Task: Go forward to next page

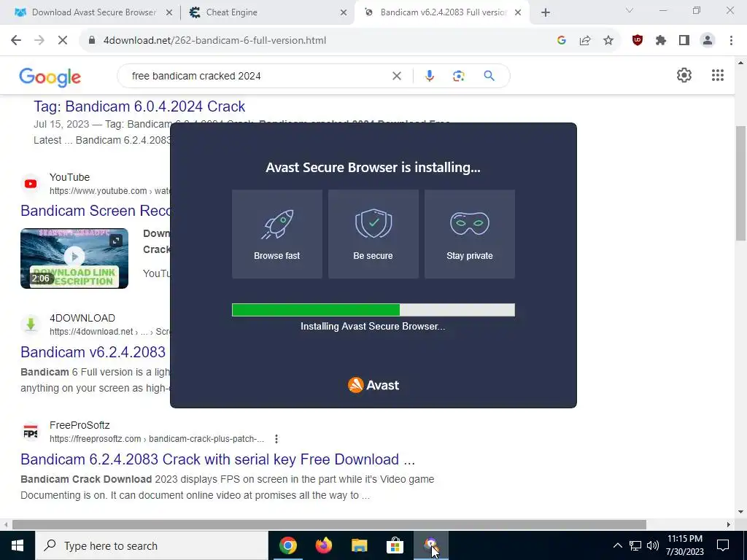Action: 39,41
